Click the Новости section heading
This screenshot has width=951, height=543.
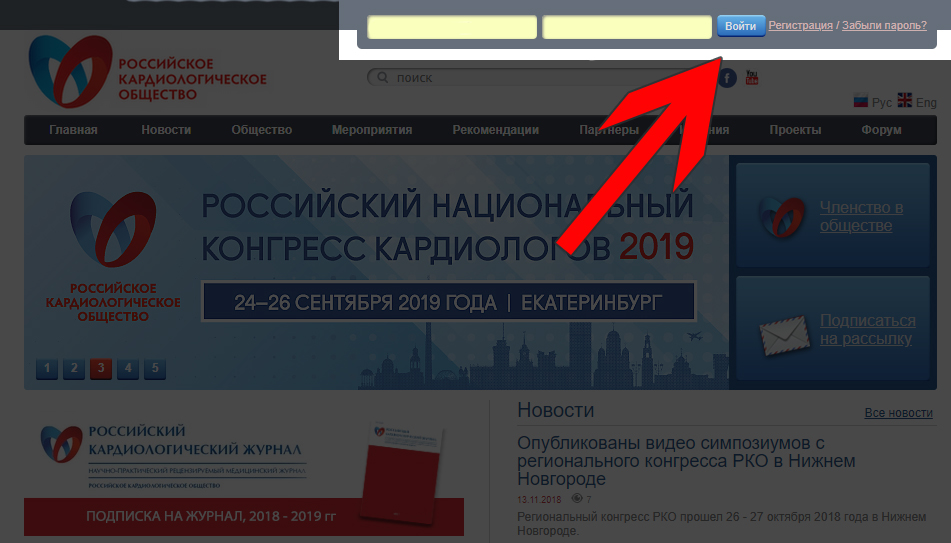pyautogui.click(x=556, y=411)
